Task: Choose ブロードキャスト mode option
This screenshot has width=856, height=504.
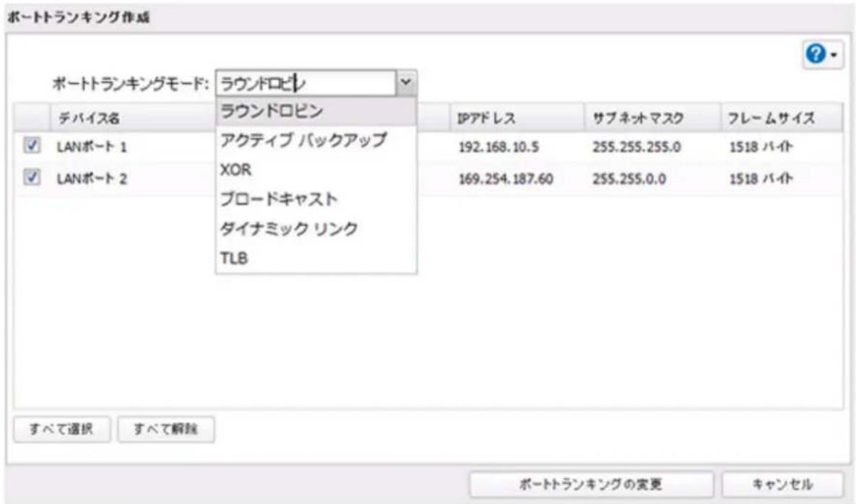Action: point(316,199)
